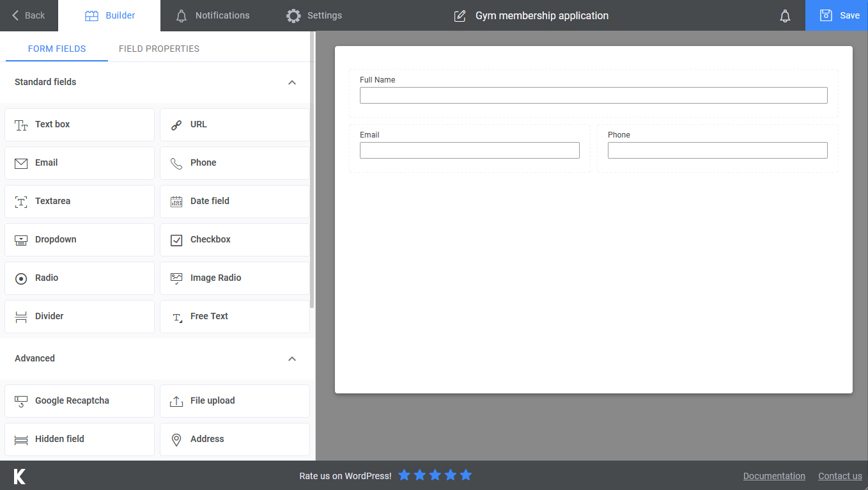Add Google Recaptcha field
Screen dimensions: 868x490
[79, 401]
